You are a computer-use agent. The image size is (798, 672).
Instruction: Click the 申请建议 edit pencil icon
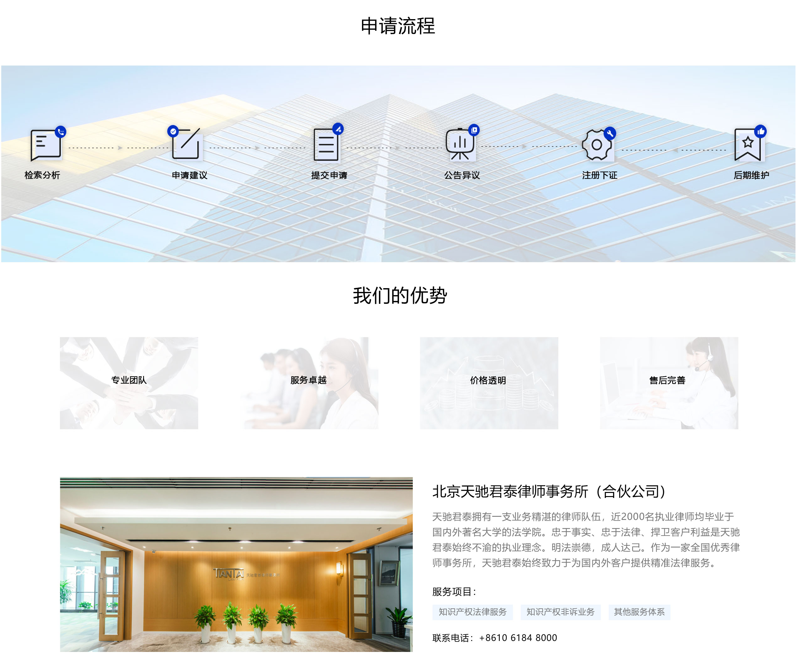[186, 144]
